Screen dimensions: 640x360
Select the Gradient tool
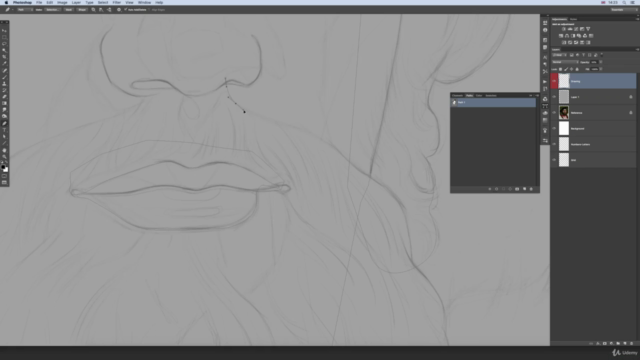(4, 103)
